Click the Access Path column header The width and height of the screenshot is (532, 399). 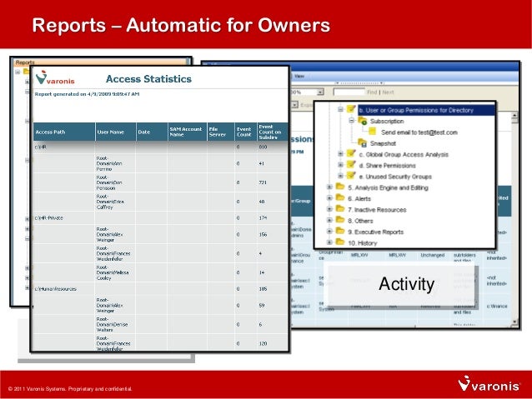point(64,132)
